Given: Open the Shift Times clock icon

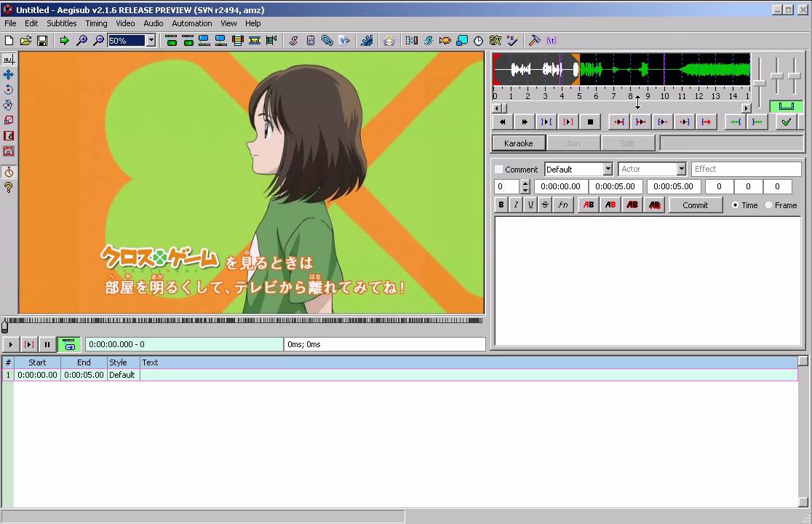Looking at the screenshot, I should [x=479, y=40].
